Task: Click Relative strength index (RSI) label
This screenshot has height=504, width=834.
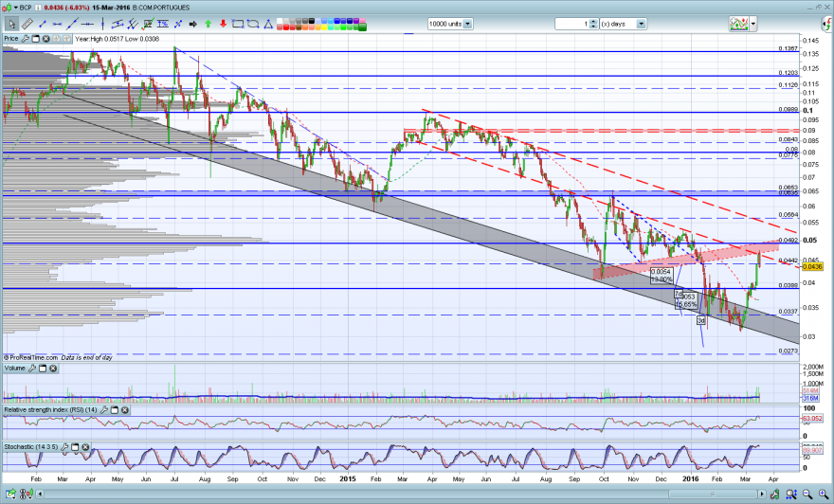Action: (50, 410)
